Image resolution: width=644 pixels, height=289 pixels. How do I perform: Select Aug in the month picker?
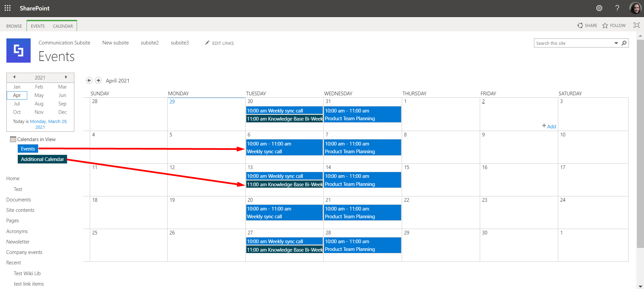tap(39, 104)
